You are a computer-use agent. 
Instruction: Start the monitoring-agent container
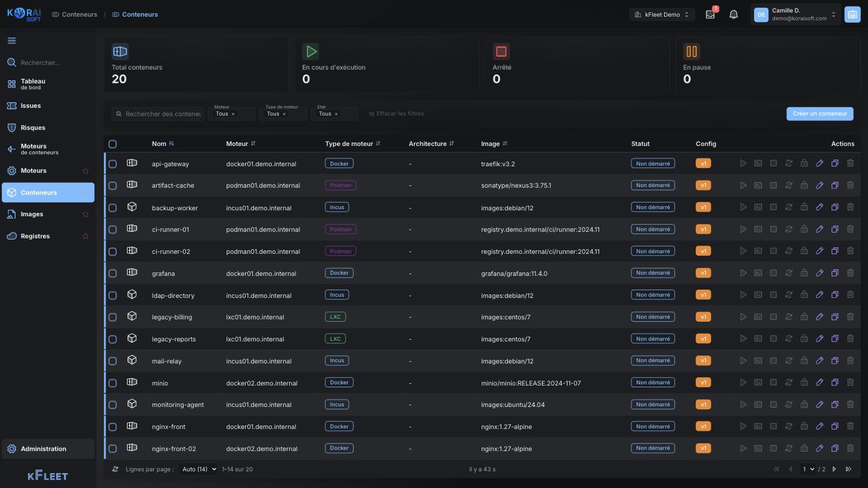click(x=743, y=405)
